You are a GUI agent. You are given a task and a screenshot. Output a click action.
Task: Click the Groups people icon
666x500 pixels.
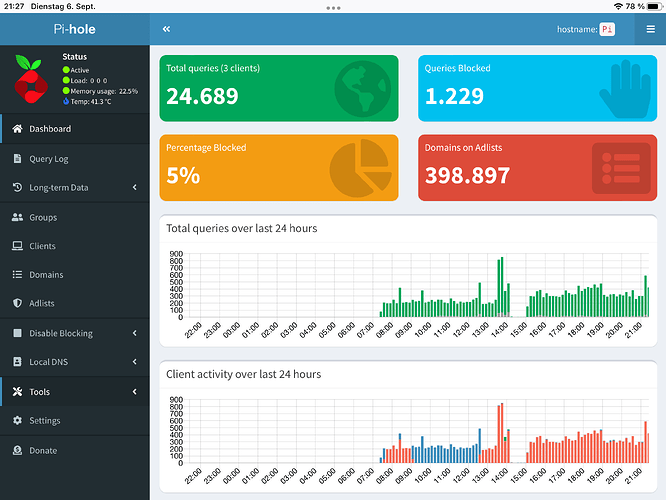(17, 217)
